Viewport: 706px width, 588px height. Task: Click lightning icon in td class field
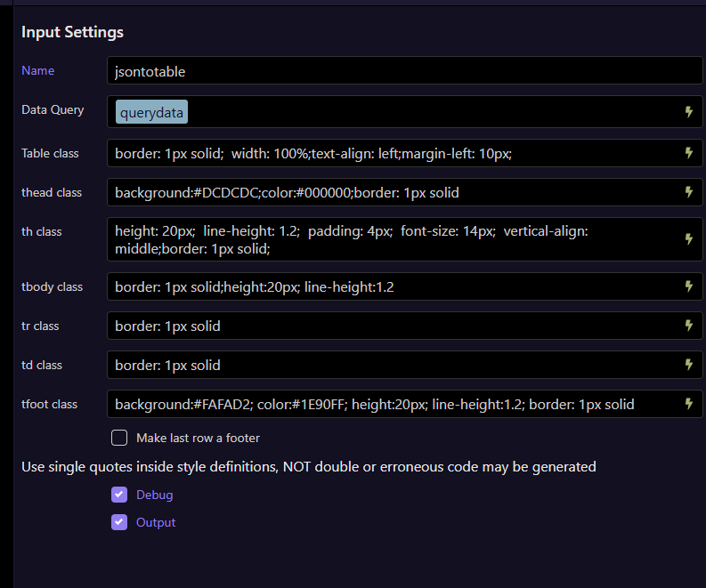tap(688, 365)
